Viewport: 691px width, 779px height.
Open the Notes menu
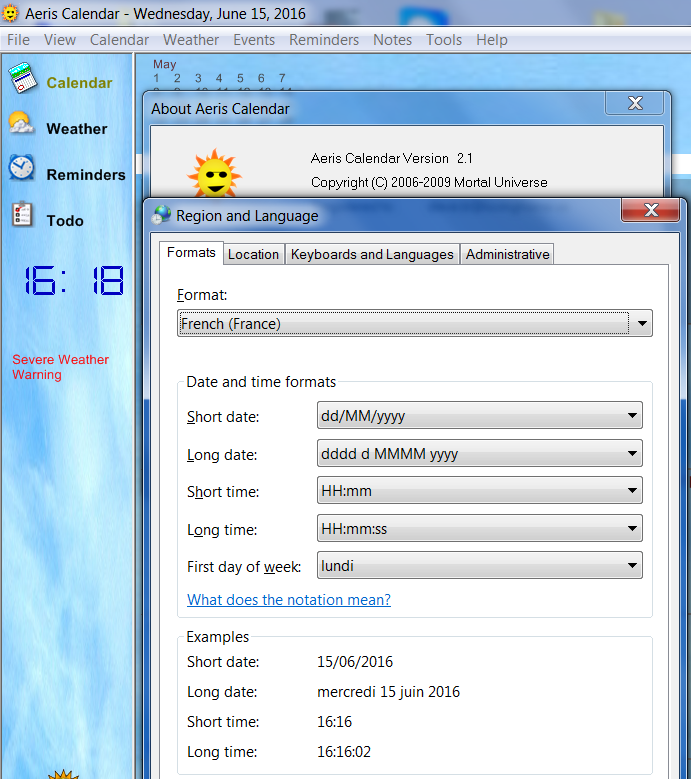392,40
